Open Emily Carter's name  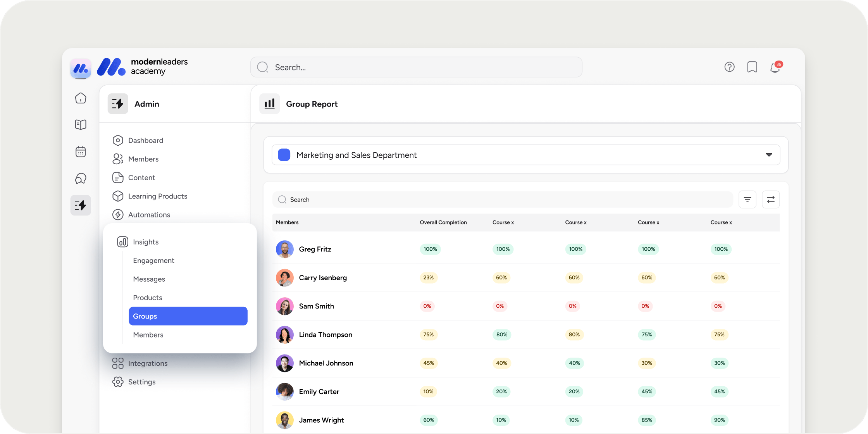click(x=319, y=392)
